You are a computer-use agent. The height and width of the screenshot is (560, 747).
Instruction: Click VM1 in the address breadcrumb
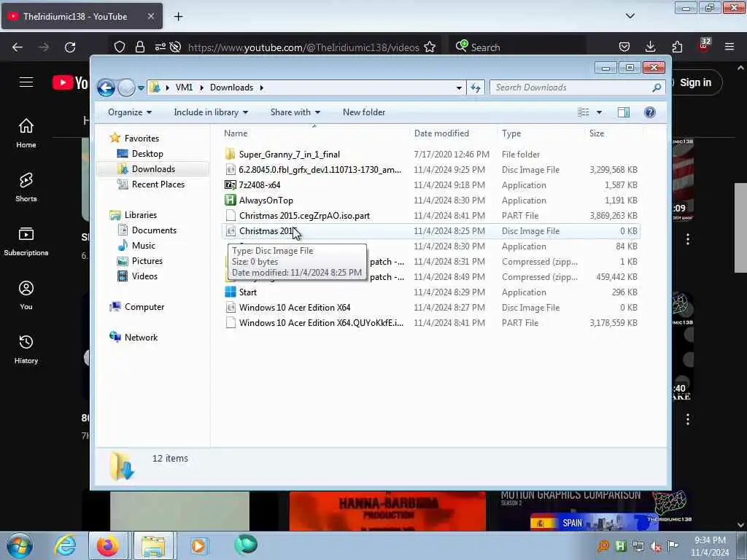(x=184, y=87)
